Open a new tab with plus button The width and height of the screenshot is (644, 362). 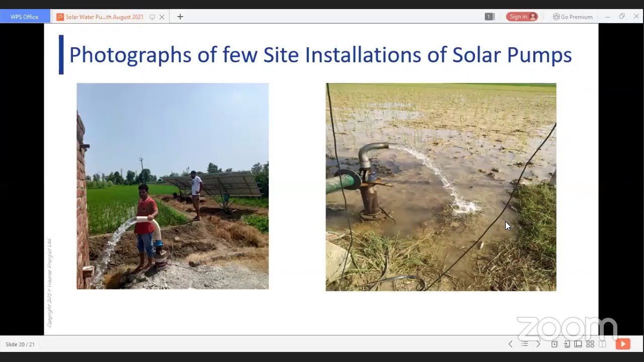coord(180,17)
